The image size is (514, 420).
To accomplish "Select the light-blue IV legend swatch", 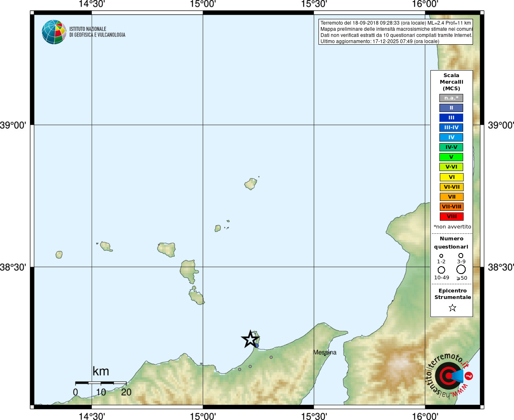I will 451,137.
